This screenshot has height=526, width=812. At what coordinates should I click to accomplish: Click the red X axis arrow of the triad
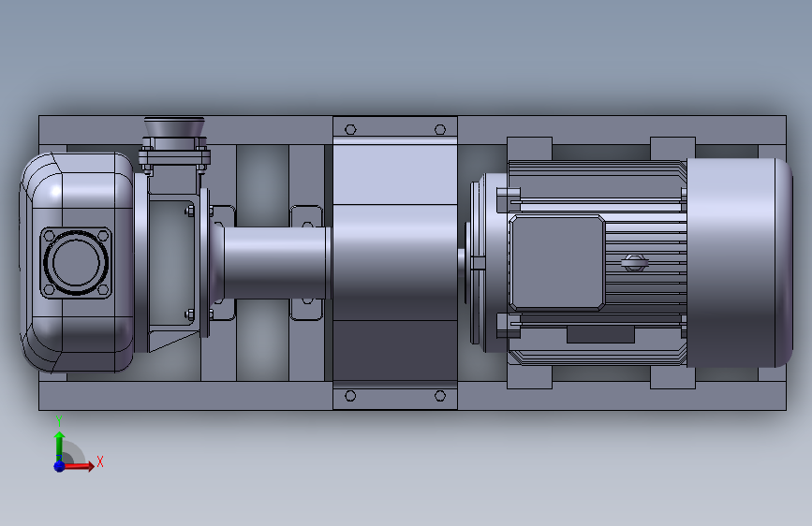(79, 466)
